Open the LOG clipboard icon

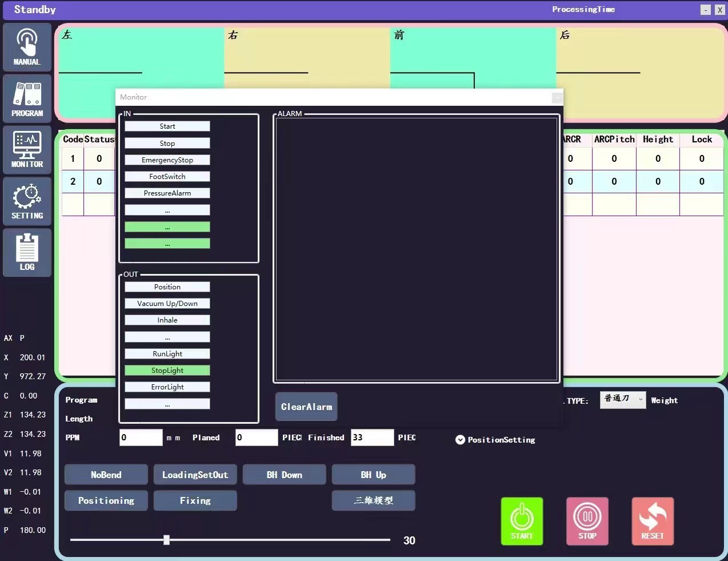click(x=27, y=252)
